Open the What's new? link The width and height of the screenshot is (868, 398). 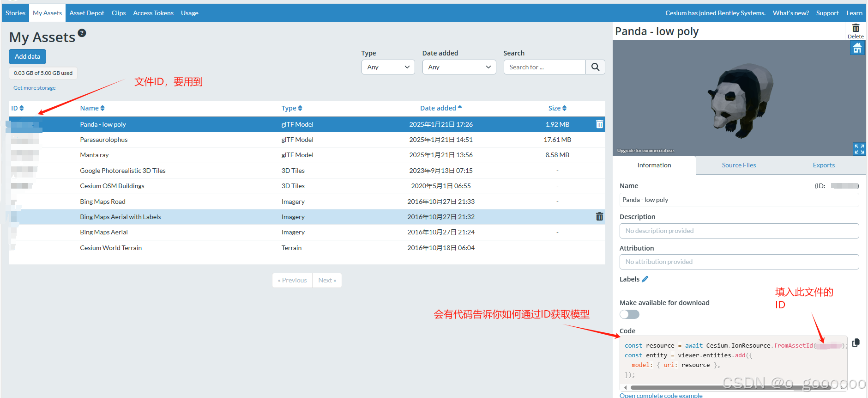(x=790, y=13)
